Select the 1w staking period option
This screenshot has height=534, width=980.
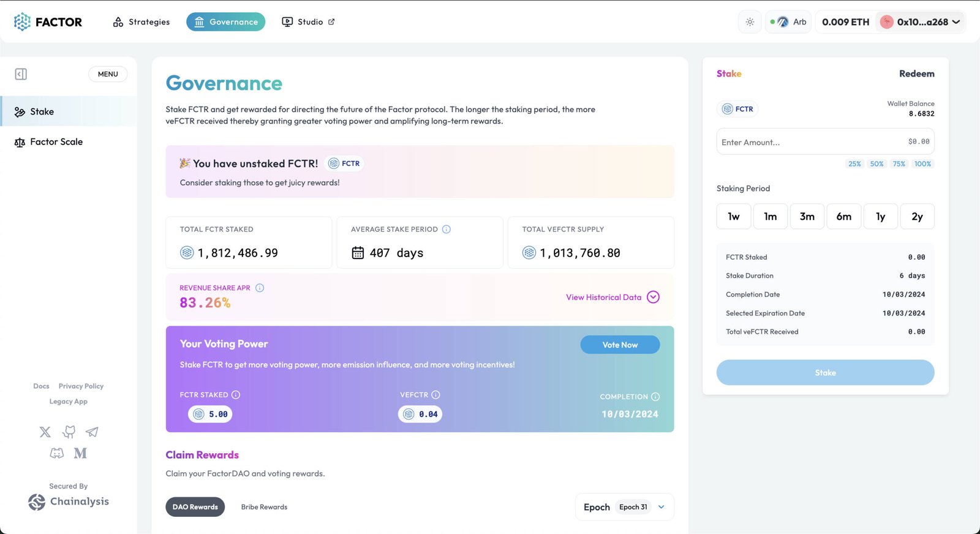pos(733,217)
